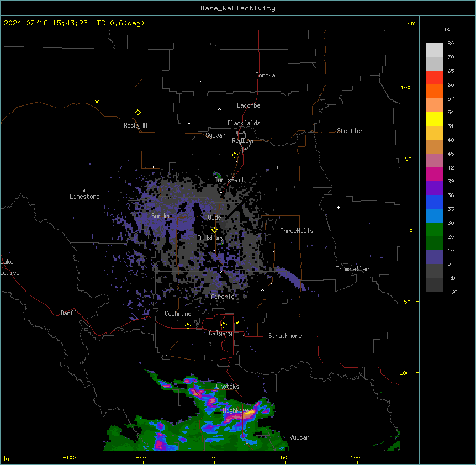Click the Olds city label
Image resolution: width=476 pixels, height=465 pixels.
(x=214, y=218)
